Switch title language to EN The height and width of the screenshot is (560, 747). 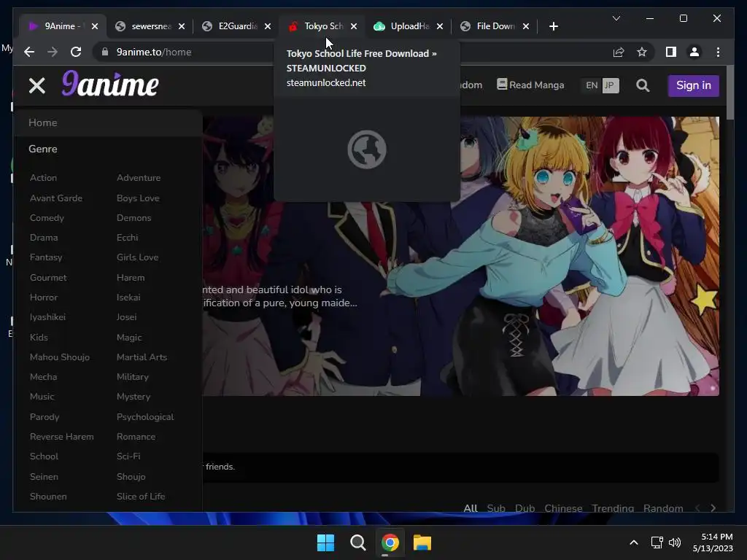592,85
